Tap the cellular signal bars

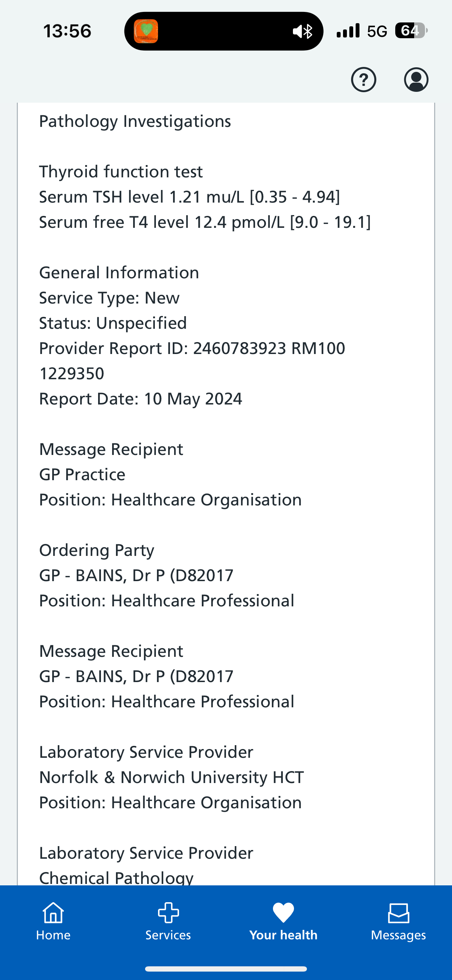coord(348,30)
